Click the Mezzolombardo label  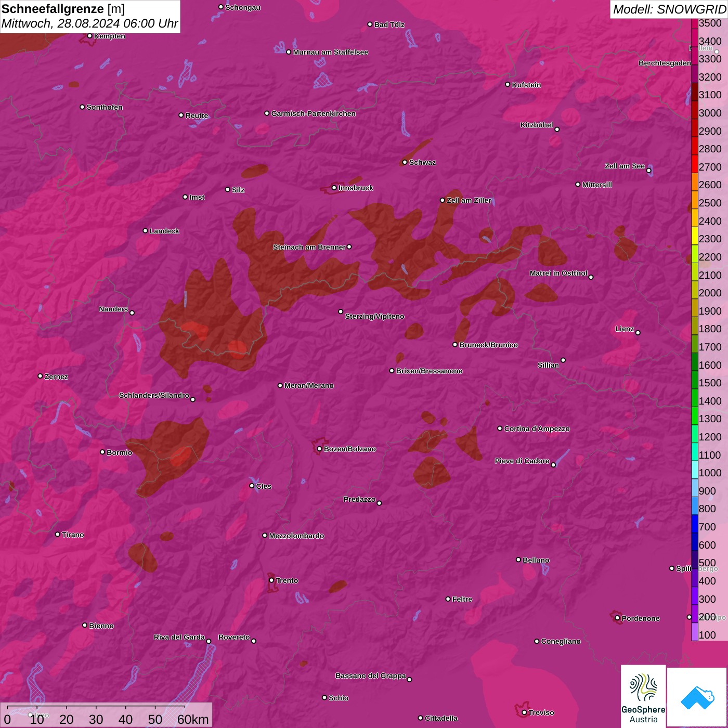[296, 536]
